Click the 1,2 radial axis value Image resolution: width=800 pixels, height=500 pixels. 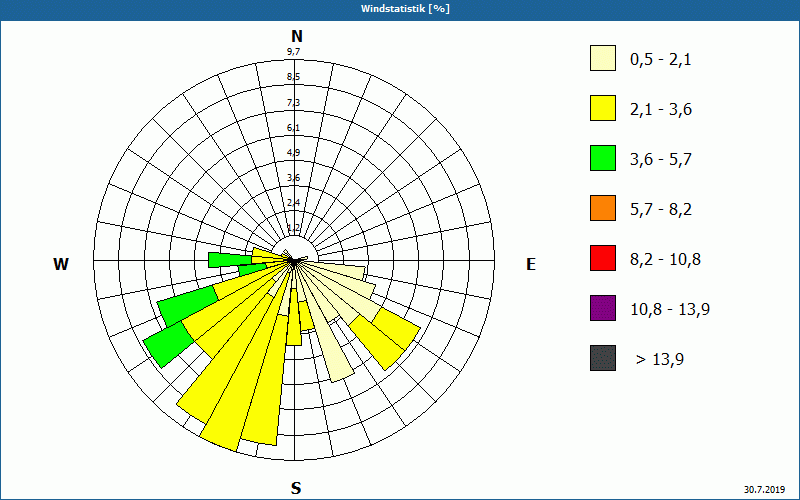pyautogui.click(x=293, y=228)
